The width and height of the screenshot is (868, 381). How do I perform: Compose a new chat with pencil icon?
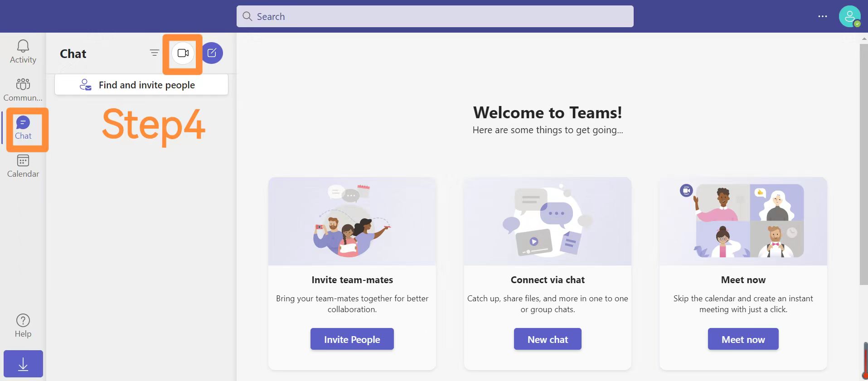(x=212, y=53)
